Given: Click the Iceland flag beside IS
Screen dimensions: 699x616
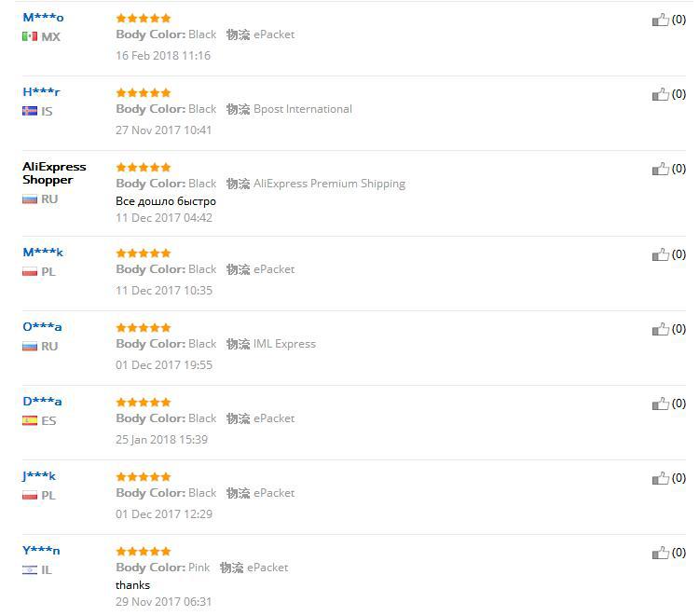Looking at the screenshot, I should click(30, 112).
